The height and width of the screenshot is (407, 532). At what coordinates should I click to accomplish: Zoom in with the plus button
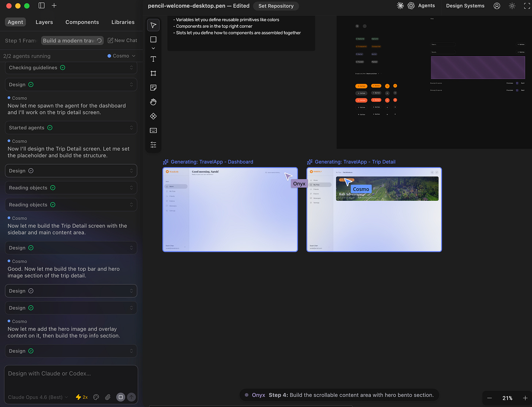click(x=525, y=398)
